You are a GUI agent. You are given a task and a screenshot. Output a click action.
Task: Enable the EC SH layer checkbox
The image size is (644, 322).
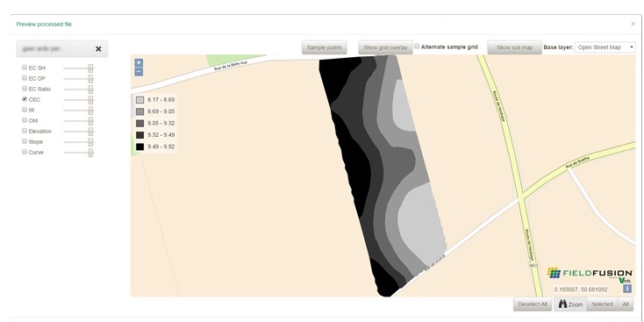click(x=25, y=68)
